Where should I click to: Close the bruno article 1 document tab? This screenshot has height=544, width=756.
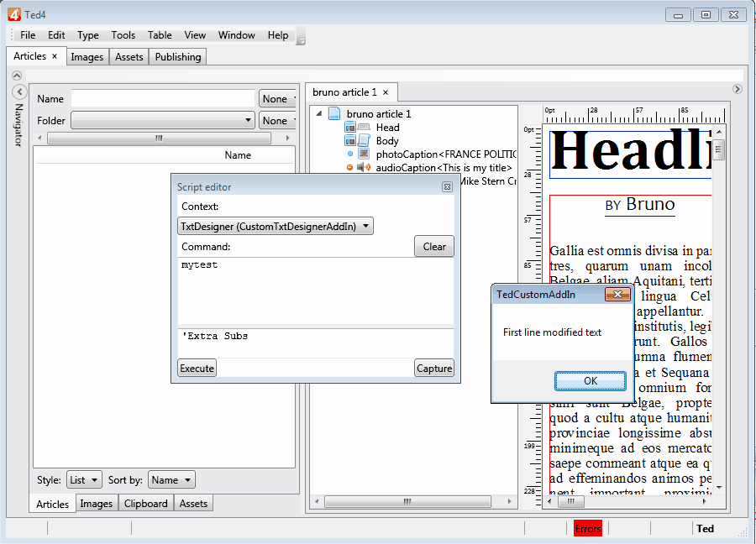[386, 92]
